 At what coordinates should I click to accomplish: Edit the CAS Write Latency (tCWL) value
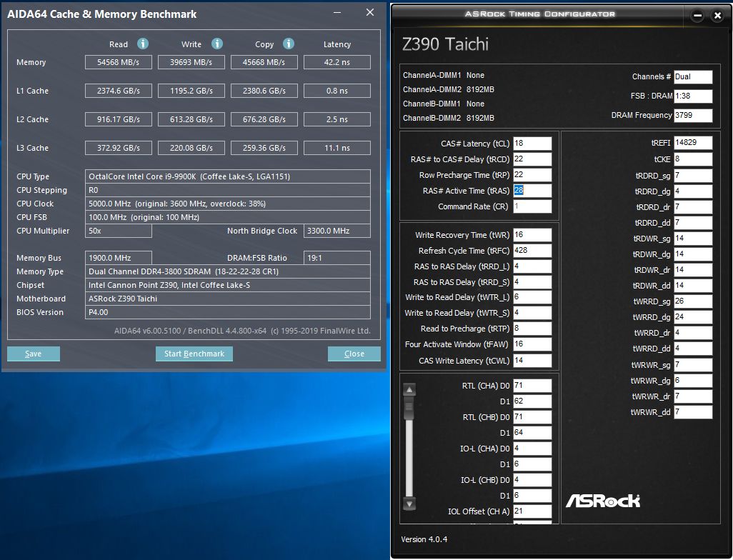tap(532, 361)
